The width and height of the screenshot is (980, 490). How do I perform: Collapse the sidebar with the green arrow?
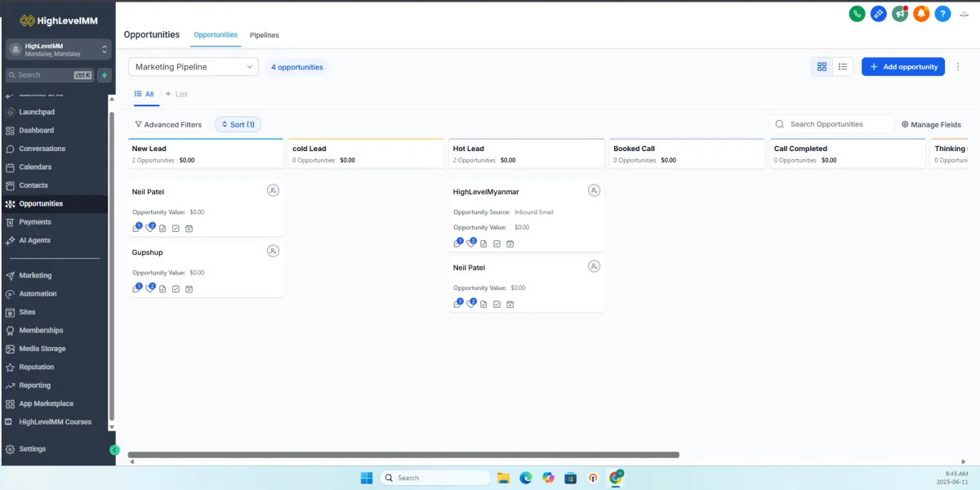coord(114,450)
